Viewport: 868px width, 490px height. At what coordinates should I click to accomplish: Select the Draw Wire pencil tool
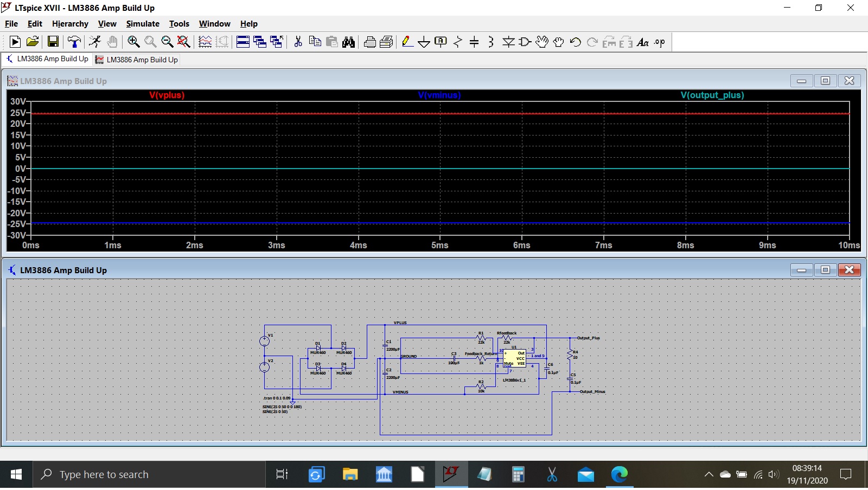[x=407, y=42]
